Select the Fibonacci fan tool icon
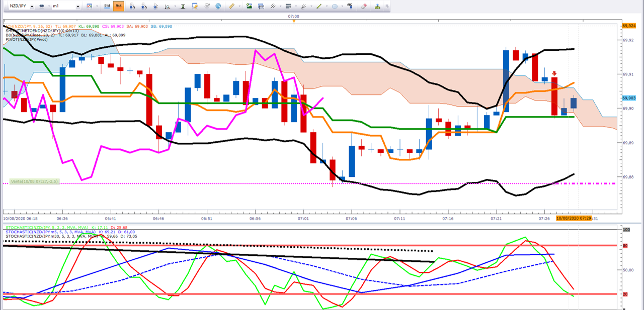The image size is (644, 310). 303,6
